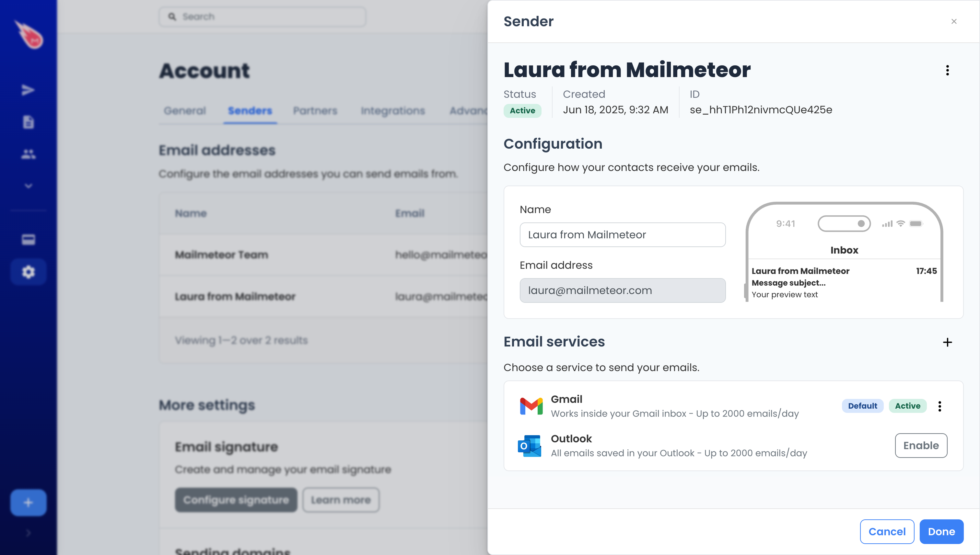Click the Mailmeteor logo in the sidebar

[x=29, y=35]
